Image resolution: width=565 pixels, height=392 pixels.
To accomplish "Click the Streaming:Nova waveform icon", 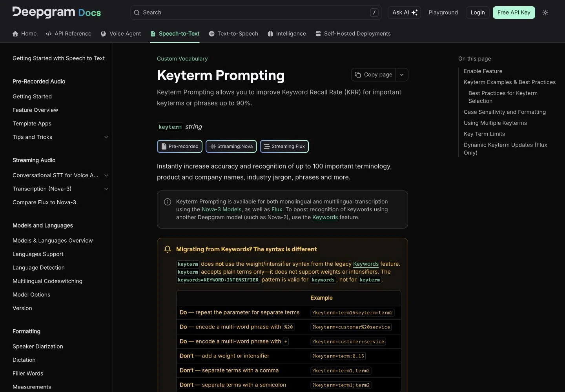I will 213,146.
